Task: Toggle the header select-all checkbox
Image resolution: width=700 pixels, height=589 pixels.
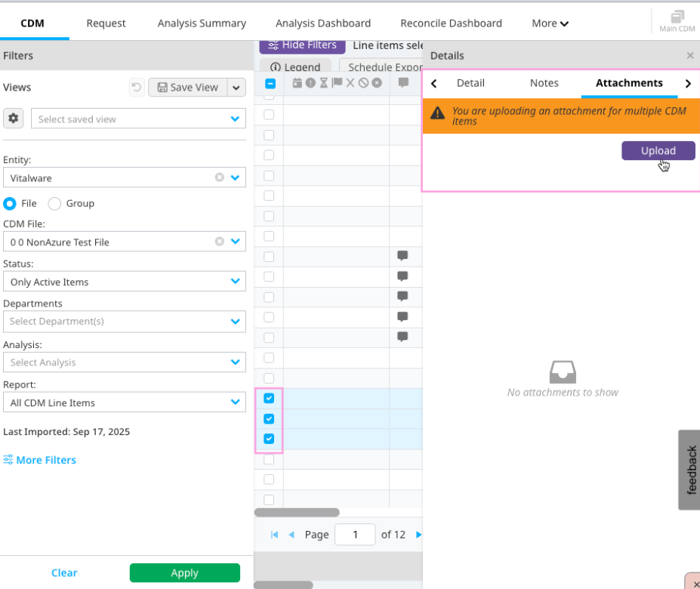Action: pos(270,84)
